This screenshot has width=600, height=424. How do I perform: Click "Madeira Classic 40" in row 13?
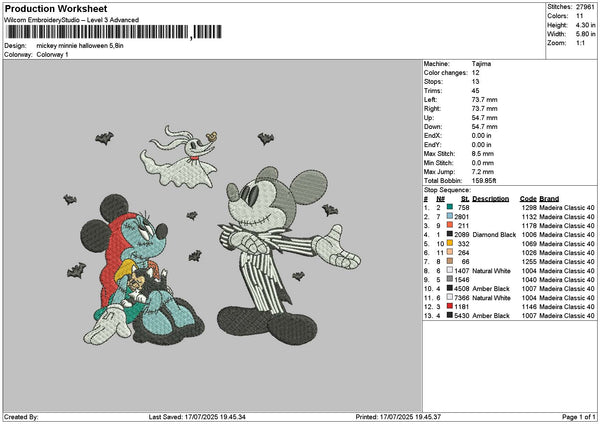click(567, 315)
